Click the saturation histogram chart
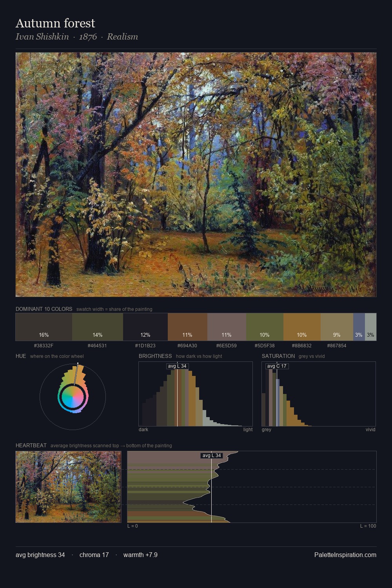Viewport: 392px width, 588px height. click(x=319, y=394)
